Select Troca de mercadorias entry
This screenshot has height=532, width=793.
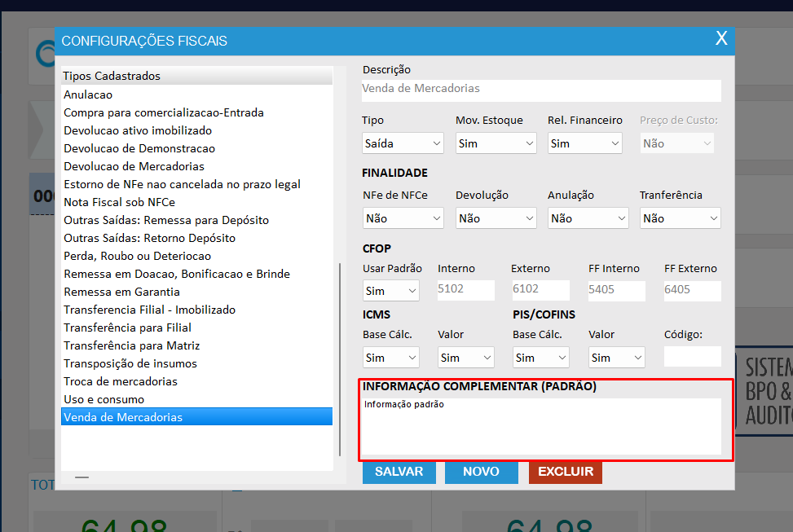(121, 381)
